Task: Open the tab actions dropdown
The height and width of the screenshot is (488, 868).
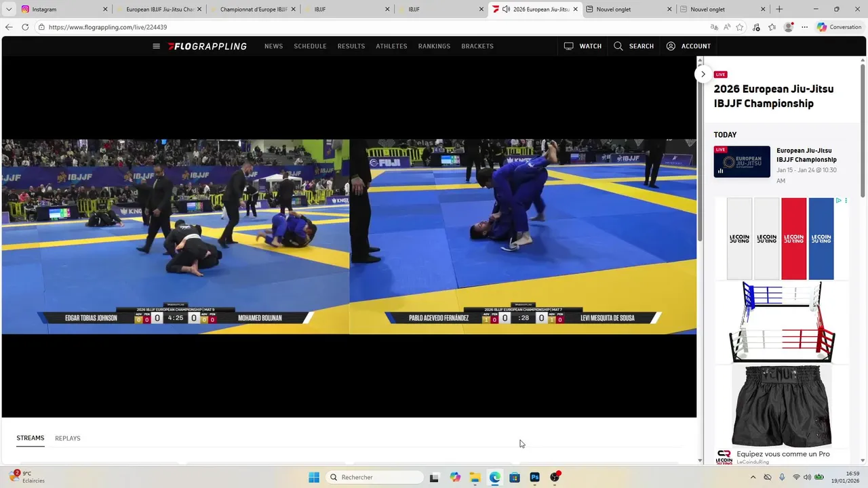Action: (x=9, y=9)
